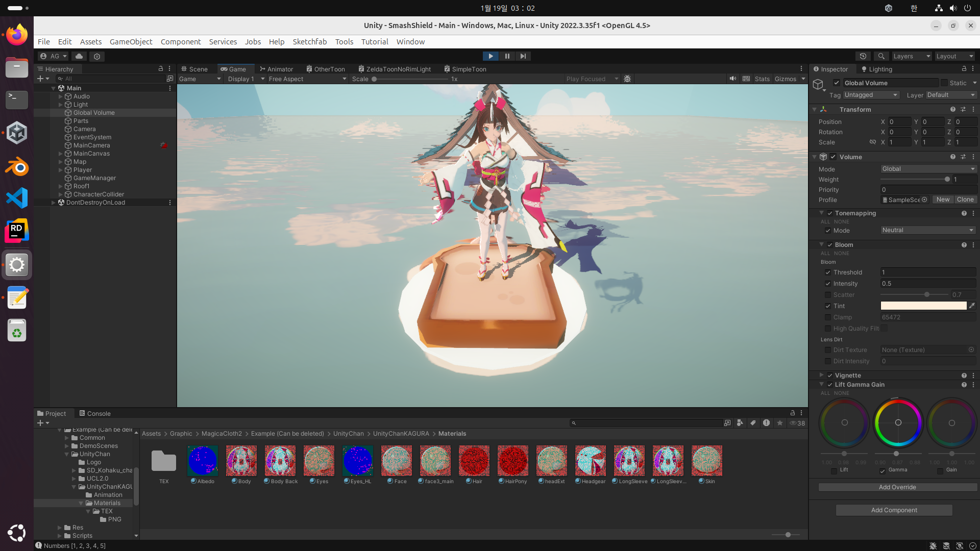
Task: Adjust the Game view Scale slider
Action: (410, 79)
